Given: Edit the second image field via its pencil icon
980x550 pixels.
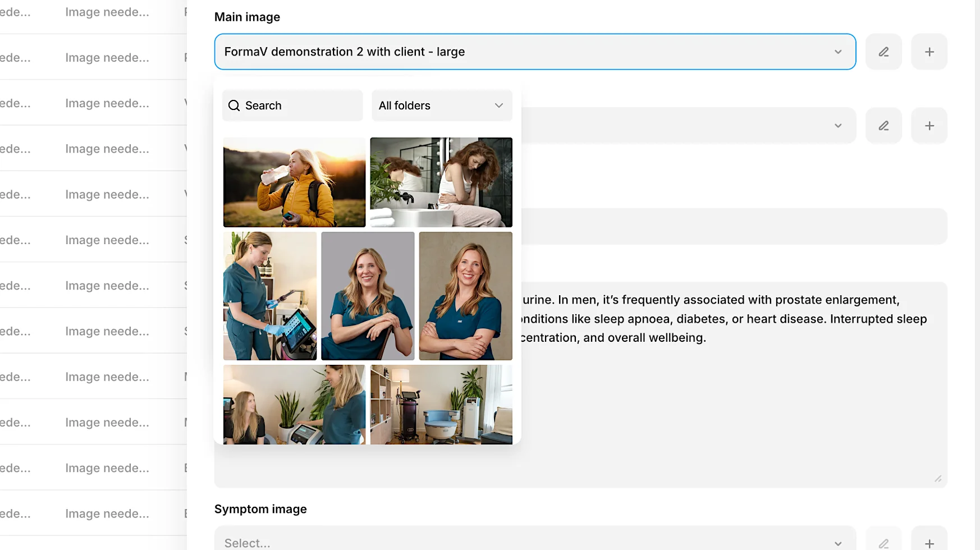Looking at the screenshot, I should [883, 125].
